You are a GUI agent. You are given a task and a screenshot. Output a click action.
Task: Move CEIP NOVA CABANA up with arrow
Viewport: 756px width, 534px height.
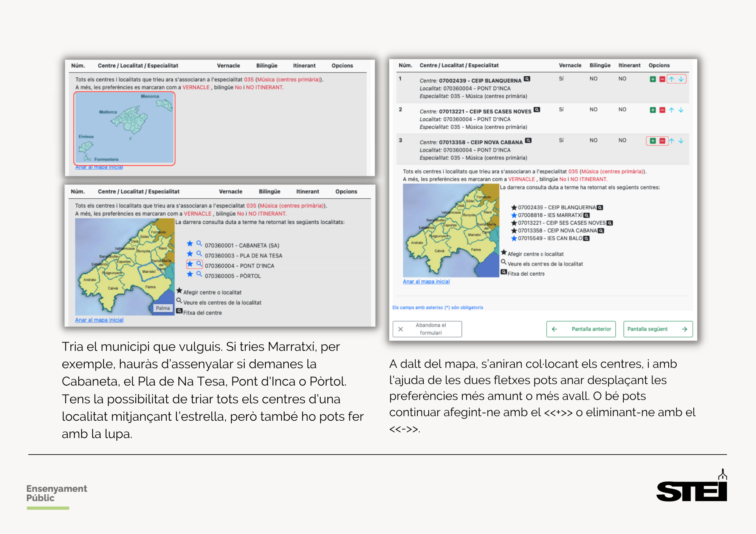[x=672, y=141]
